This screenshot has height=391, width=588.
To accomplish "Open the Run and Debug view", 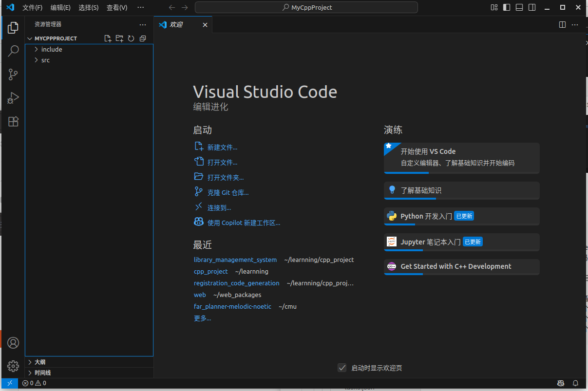I will 13,98.
